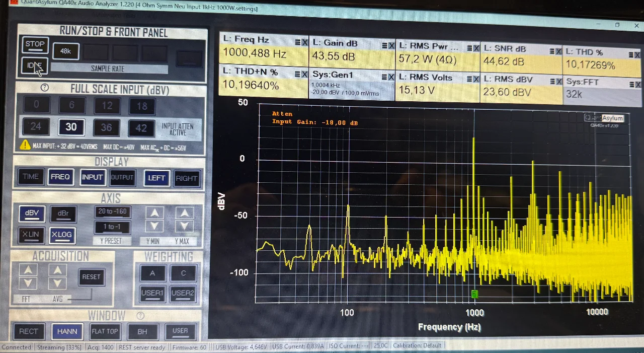Click the help icon next to Window heading
Screen dimensions: 644x353
pos(140,316)
